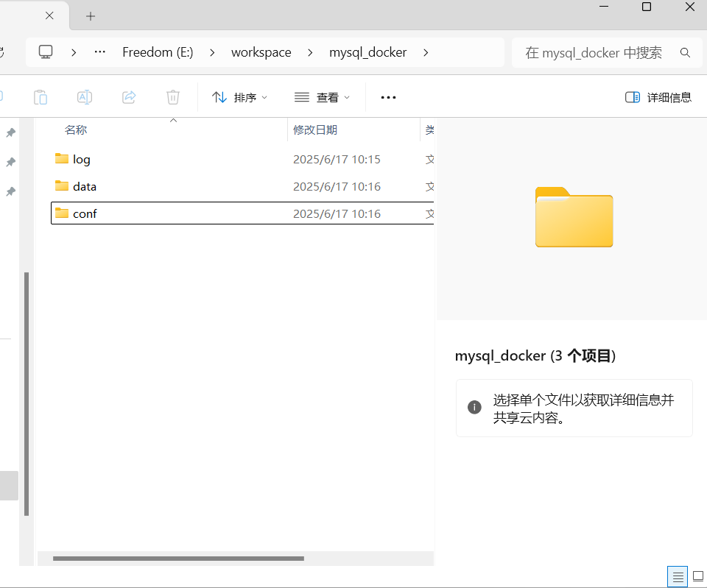
Task: Click the This PC icon in the breadcrumb
Action: pyautogui.click(x=46, y=52)
